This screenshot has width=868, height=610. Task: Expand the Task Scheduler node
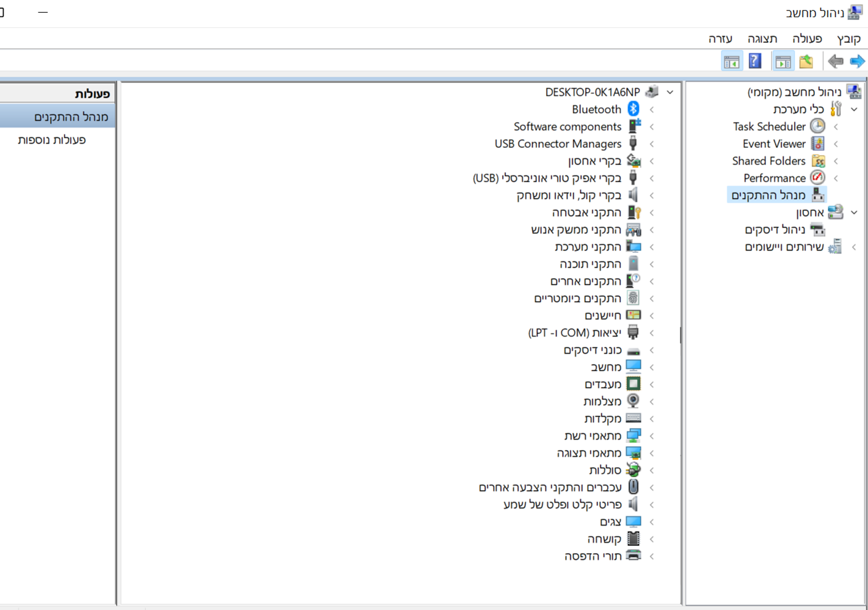[836, 127]
